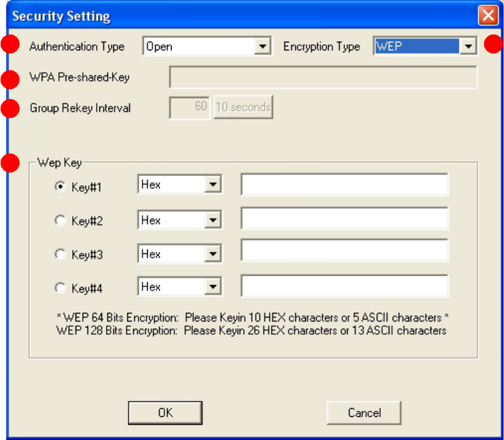The height and width of the screenshot is (440, 504).
Task: Click the WPA Pre-shared-Key field
Action: coord(323,77)
